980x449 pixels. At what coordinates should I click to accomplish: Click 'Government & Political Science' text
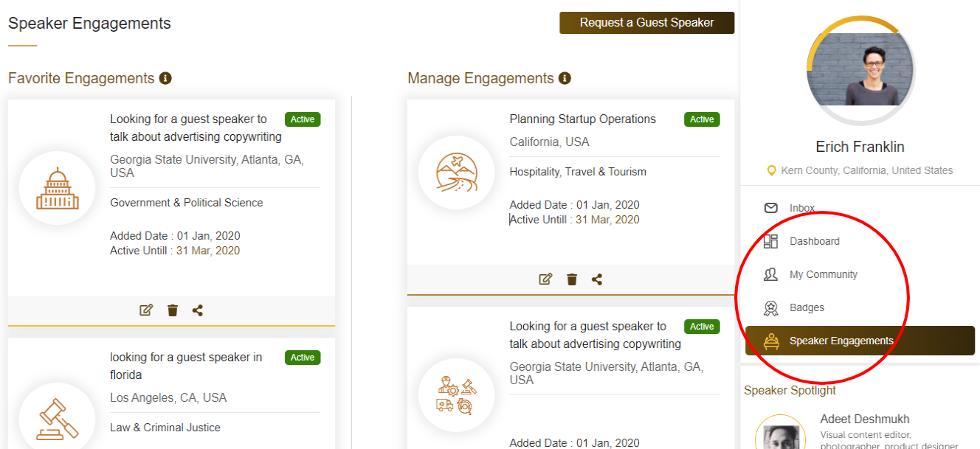pos(187,203)
